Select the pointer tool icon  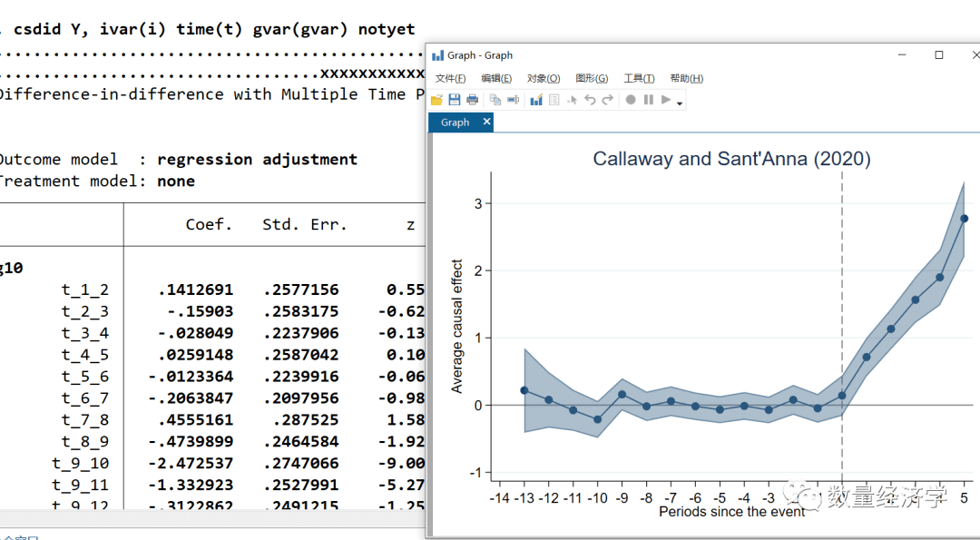(572, 100)
